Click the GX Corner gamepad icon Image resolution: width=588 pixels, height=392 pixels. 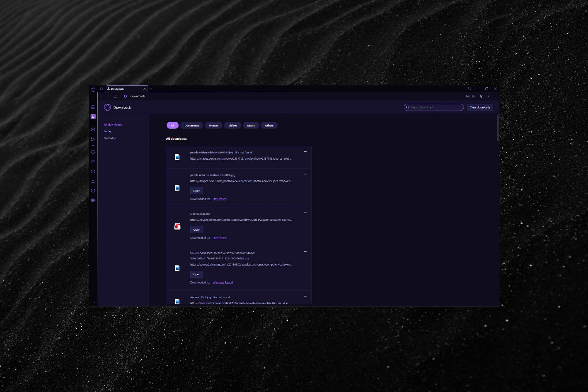[x=101, y=89]
